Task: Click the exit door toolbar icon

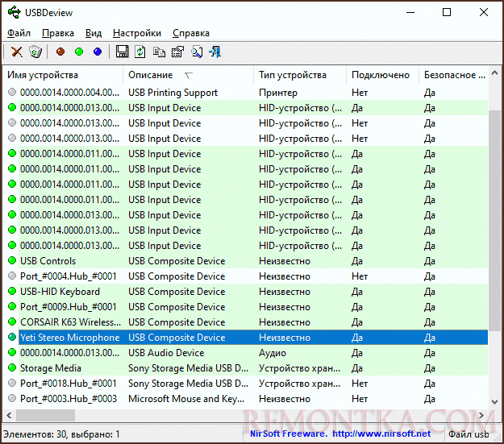Action: (x=215, y=52)
